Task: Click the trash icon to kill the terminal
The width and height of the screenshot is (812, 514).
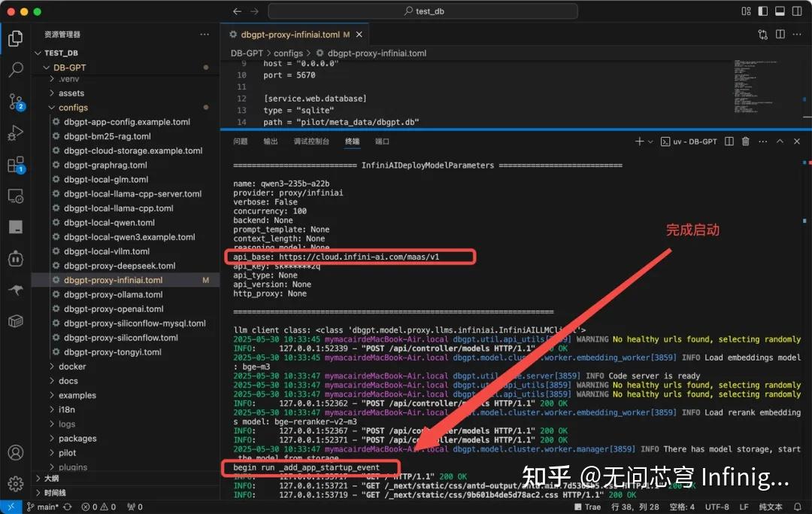Action: click(x=744, y=141)
